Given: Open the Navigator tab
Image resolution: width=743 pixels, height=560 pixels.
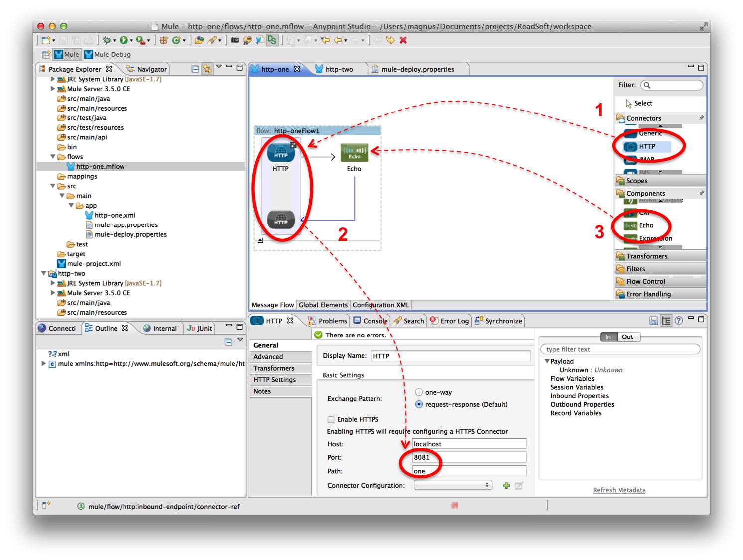Looking at the screenshot, I should click(147, 69).
